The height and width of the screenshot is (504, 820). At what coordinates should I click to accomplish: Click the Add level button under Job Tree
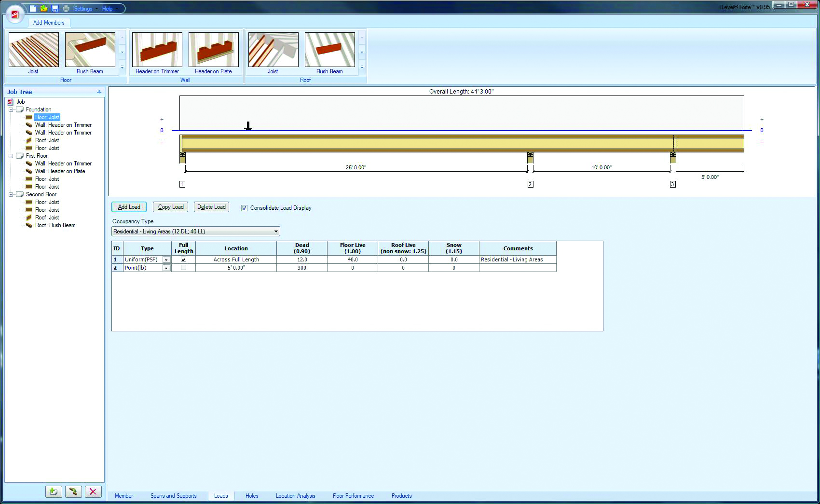point(54,491)
